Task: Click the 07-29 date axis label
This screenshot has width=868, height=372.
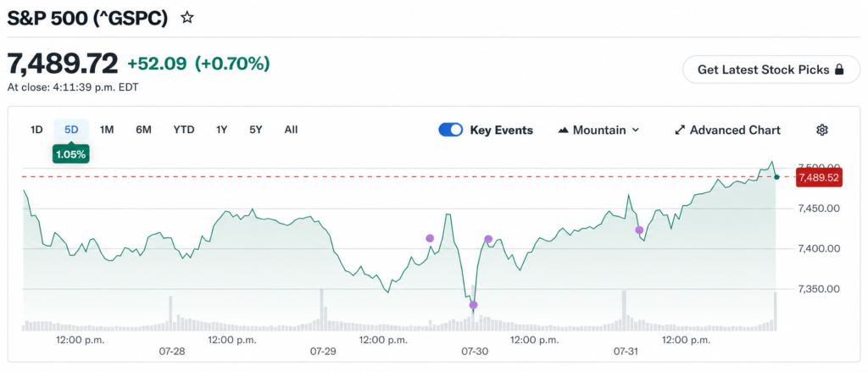Action: pyautogui.click(x=323, y=352)
